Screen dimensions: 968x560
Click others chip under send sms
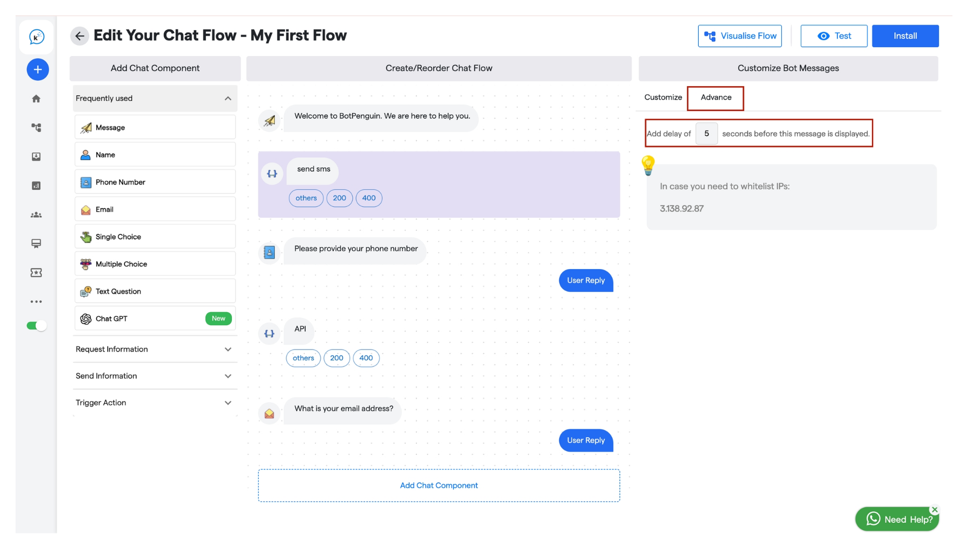pos(306,198)
